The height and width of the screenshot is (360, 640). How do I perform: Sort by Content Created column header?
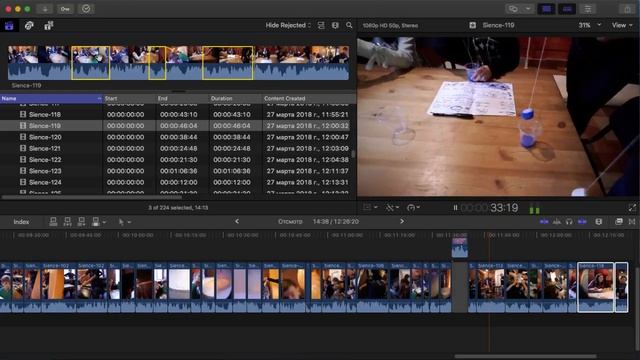pos(309,98)
